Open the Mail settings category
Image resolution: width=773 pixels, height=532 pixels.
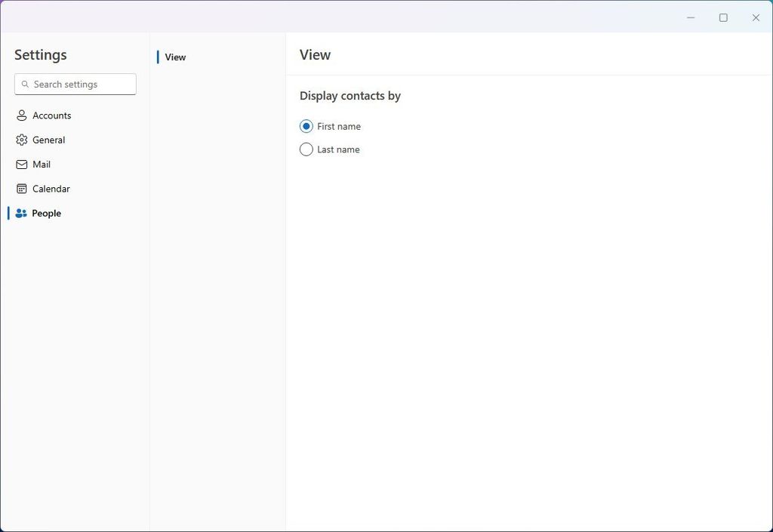[x=75, y=165]
